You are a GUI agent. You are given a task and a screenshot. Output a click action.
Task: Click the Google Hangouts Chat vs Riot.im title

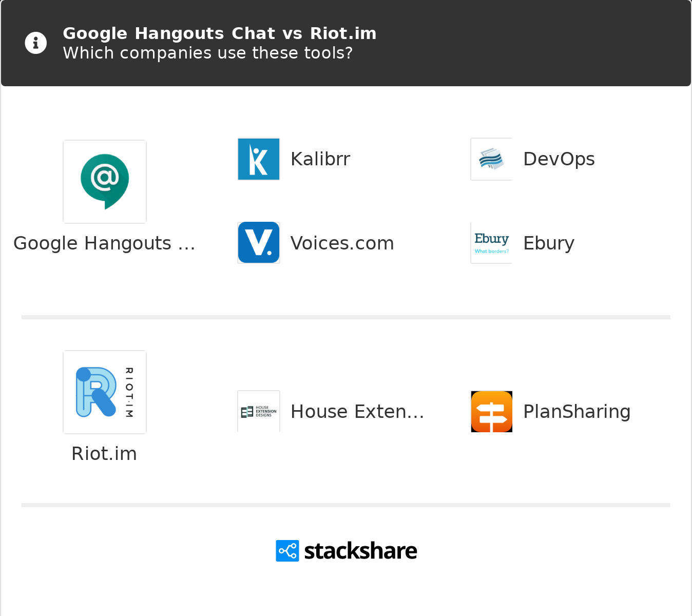220,33
